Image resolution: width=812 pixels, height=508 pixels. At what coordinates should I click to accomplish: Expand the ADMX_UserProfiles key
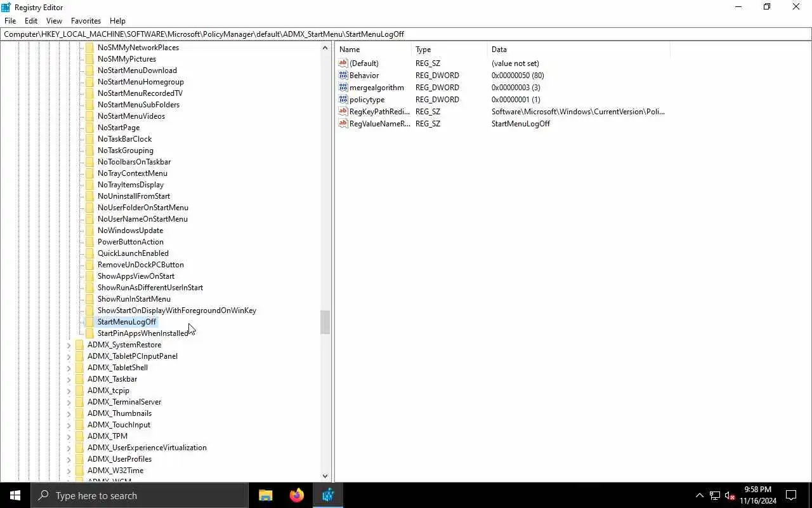pyautogui.click(x=69, y=459)
